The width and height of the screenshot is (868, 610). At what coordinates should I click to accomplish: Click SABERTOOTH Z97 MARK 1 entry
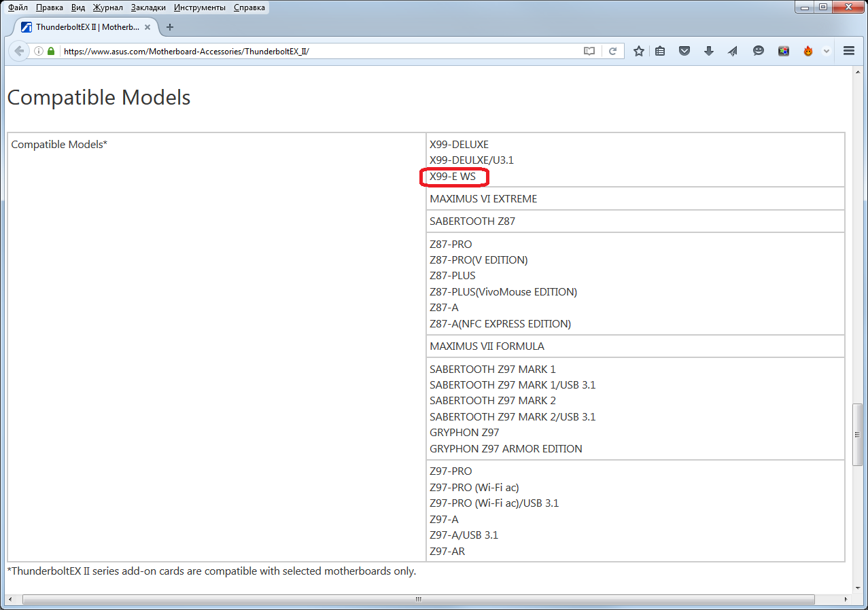click(x=493, y=370)
